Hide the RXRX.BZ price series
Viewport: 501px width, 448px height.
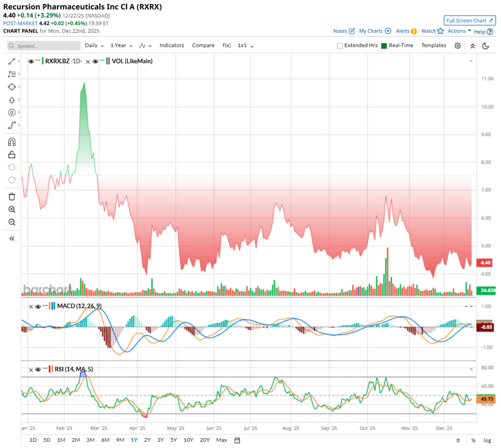click(x=31, y=61)
